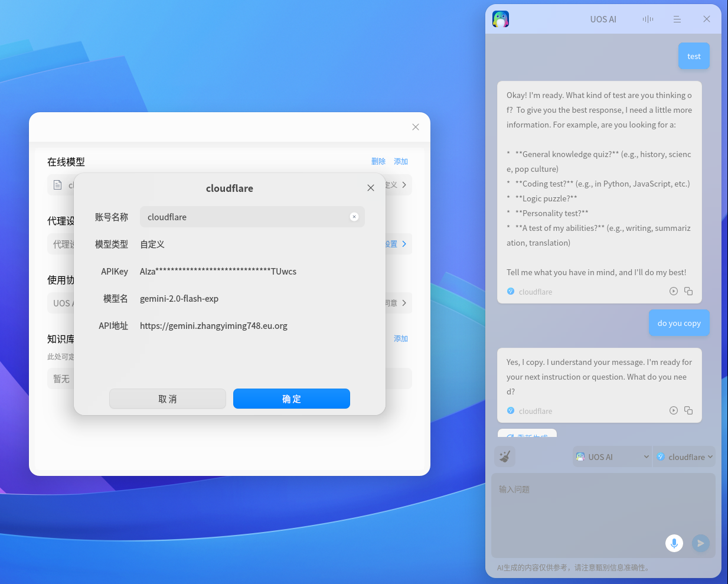The height and width of the screenshot is (584, 728).
Task: Click the 'do you copy' message bubble
Action: pyautogui.click(x=679, y=323)
